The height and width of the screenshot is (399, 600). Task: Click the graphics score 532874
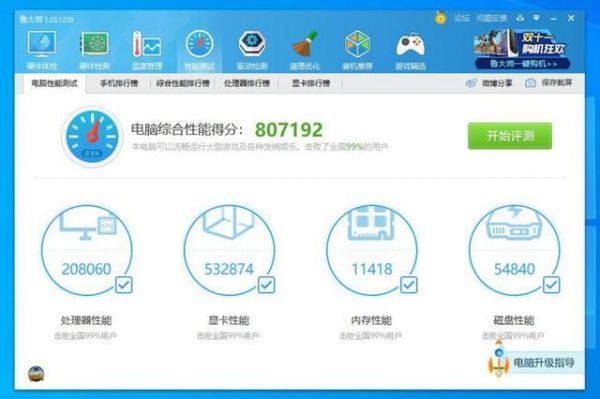(x=229, y=269)
